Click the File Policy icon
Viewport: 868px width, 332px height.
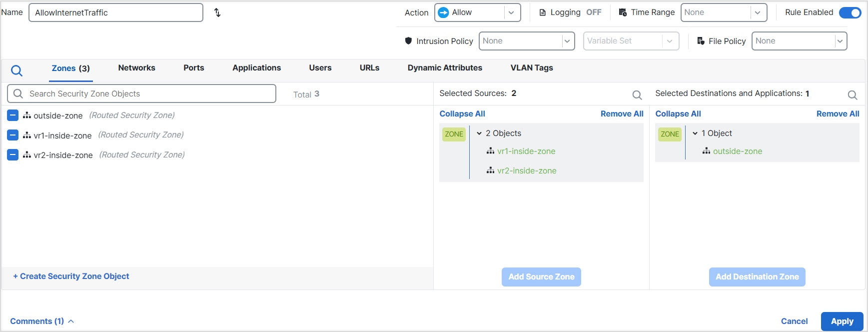701,41
